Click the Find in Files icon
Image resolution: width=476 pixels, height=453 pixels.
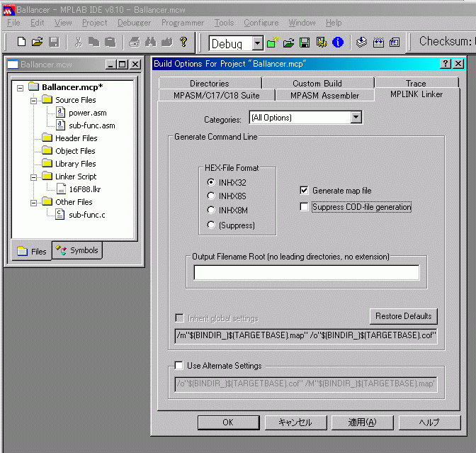click(166, 42)
